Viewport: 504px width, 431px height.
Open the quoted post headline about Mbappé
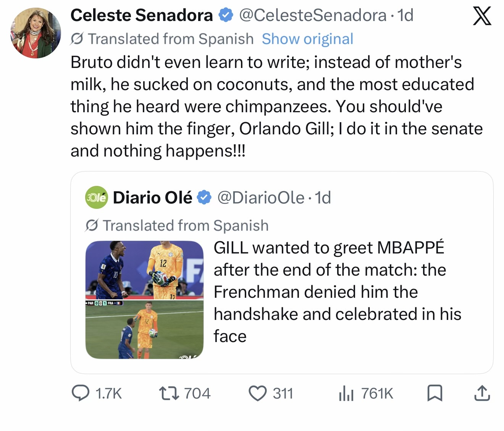click(338, 292)
